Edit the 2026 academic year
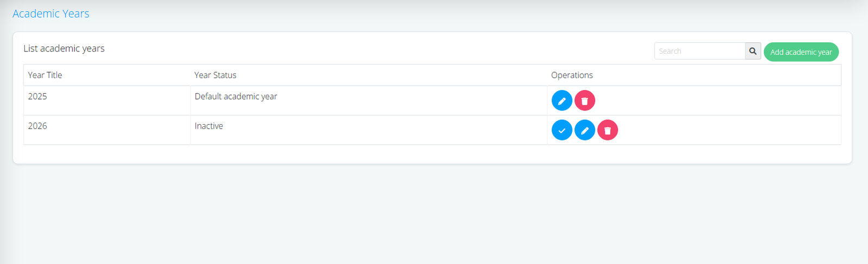 click(585, 130)
